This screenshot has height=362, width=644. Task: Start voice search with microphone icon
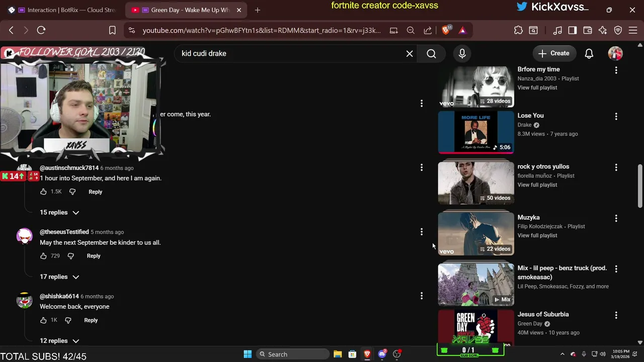[462, 53]
